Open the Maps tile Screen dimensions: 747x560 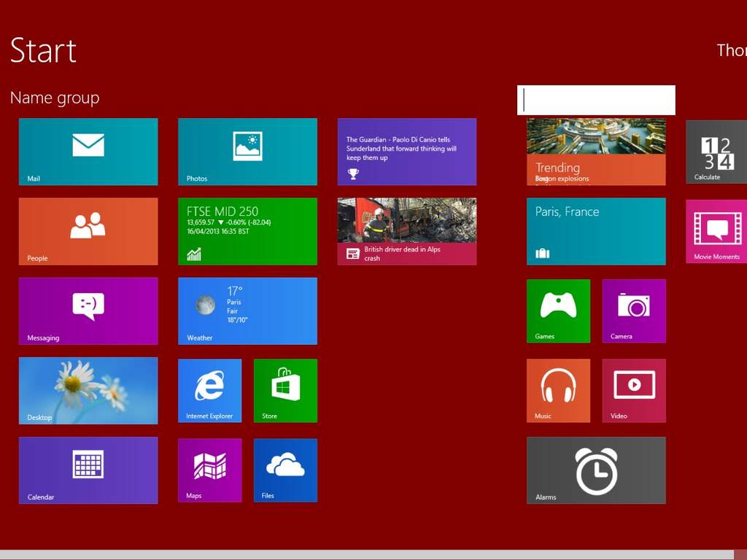point(209,470)
